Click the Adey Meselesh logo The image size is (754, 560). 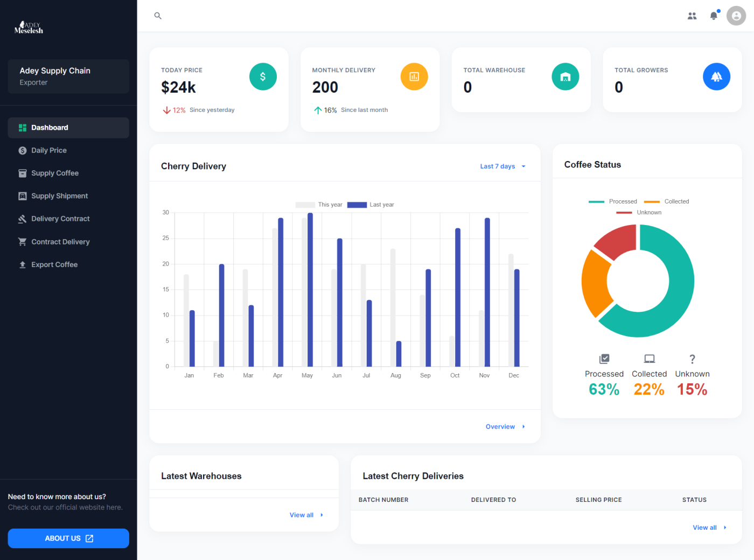click(29, 28)
